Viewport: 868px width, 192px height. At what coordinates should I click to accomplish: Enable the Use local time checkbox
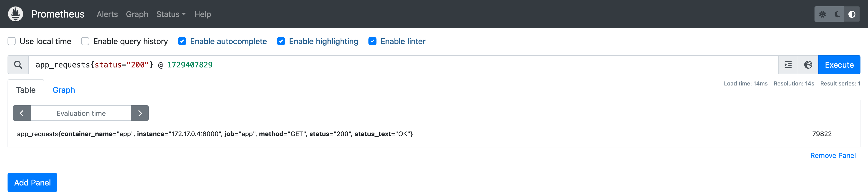pyautogui.click(x=12, y=41)
